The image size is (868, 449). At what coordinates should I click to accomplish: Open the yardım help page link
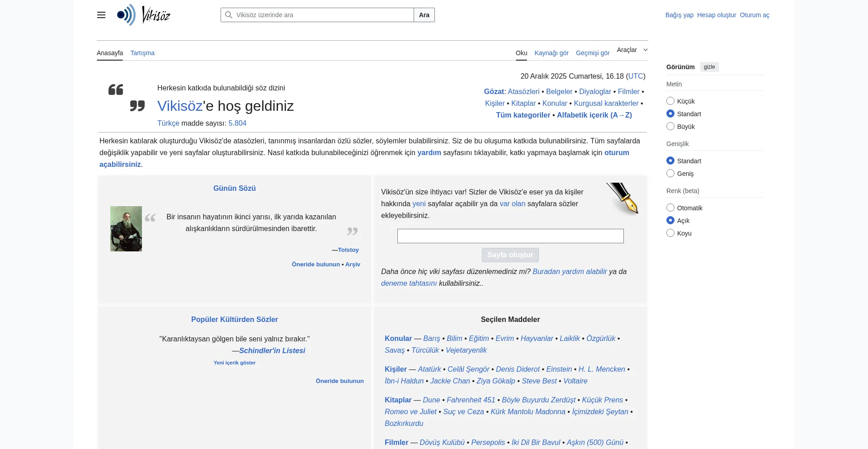coord(429,152)
